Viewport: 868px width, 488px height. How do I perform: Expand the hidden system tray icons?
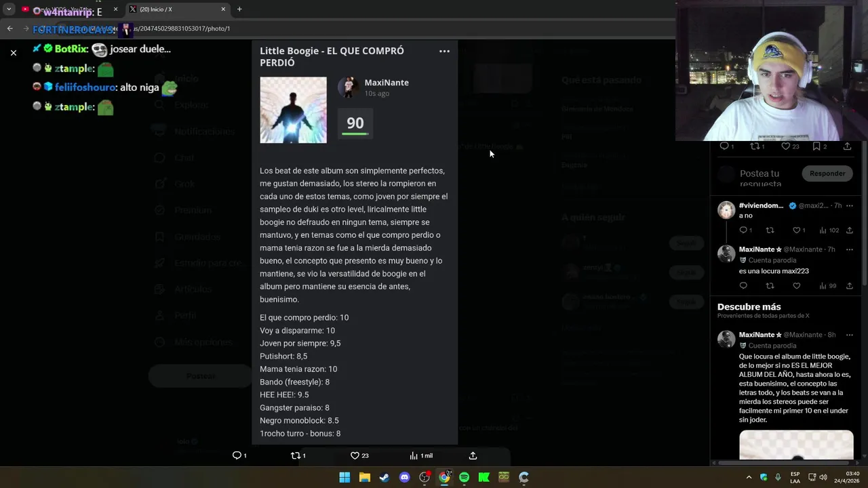pyautogui.click(x=749, y=477)
